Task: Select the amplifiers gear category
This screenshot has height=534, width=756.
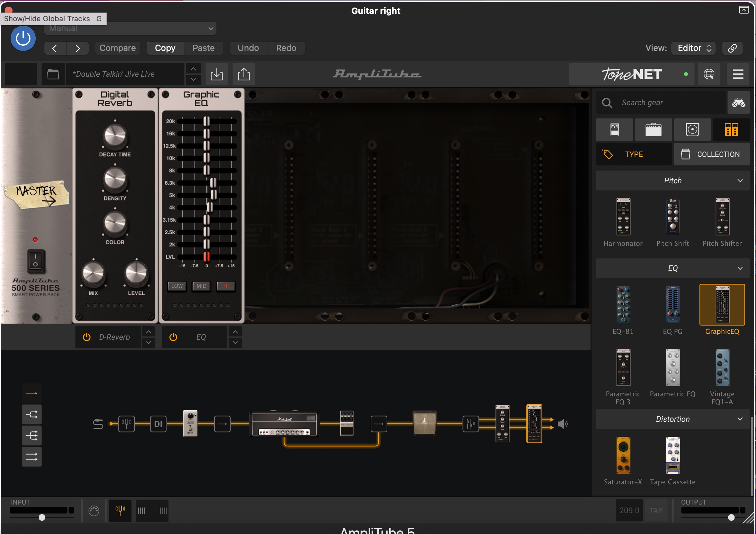Action: (653, 130)
